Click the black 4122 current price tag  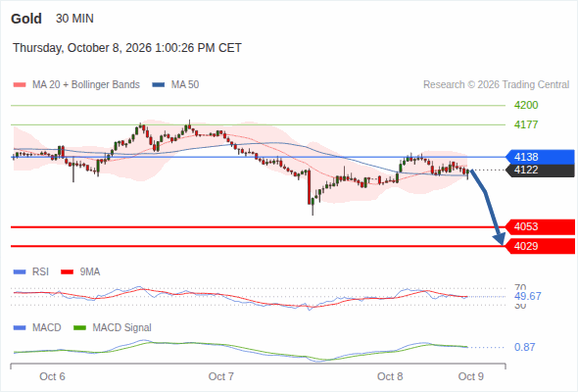[x=540, y=170]
